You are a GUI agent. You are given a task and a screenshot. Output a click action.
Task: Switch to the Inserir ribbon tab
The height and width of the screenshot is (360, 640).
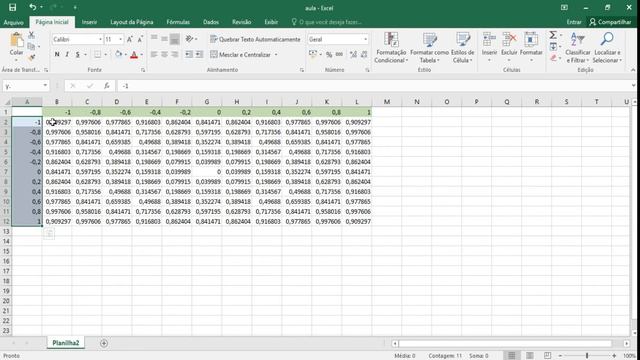(89, 22)
